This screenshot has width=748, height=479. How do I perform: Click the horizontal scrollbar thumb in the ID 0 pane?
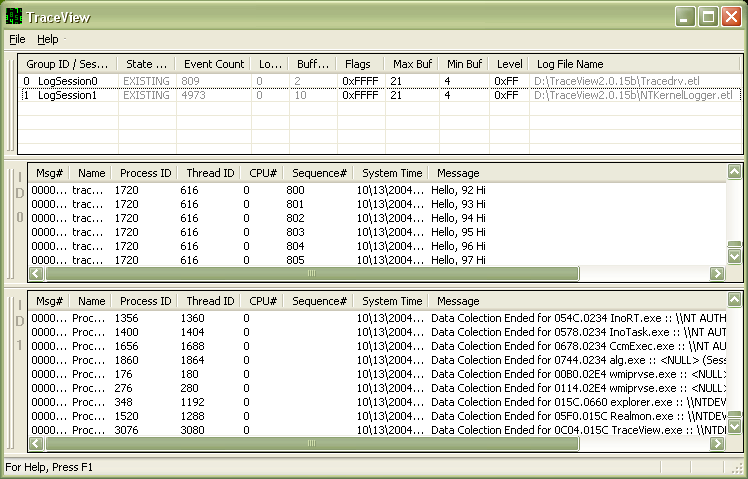[x=310, y=273]
